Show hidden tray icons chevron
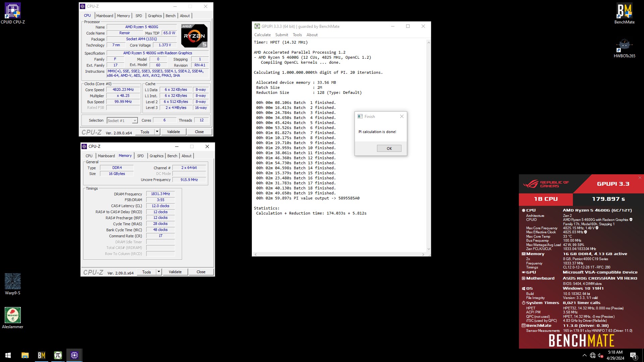Image resolution: width=644 pixels, height=362 pixels. tap(585, 355)
